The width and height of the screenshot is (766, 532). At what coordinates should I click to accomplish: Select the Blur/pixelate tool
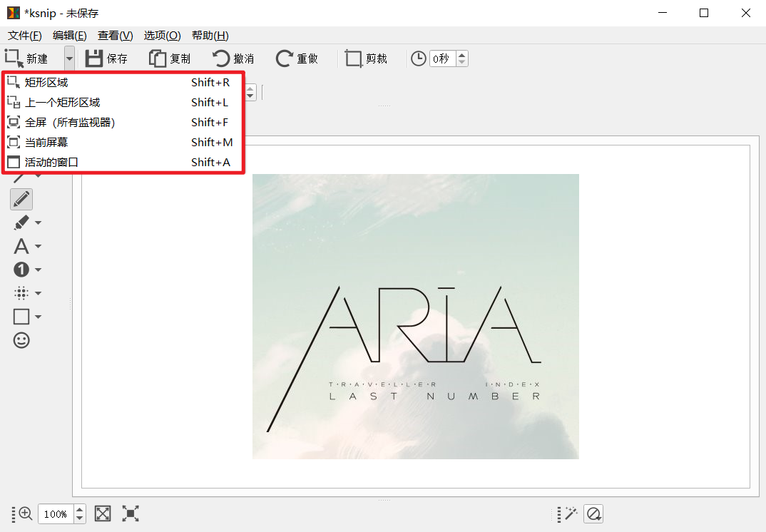click(21, 293)
